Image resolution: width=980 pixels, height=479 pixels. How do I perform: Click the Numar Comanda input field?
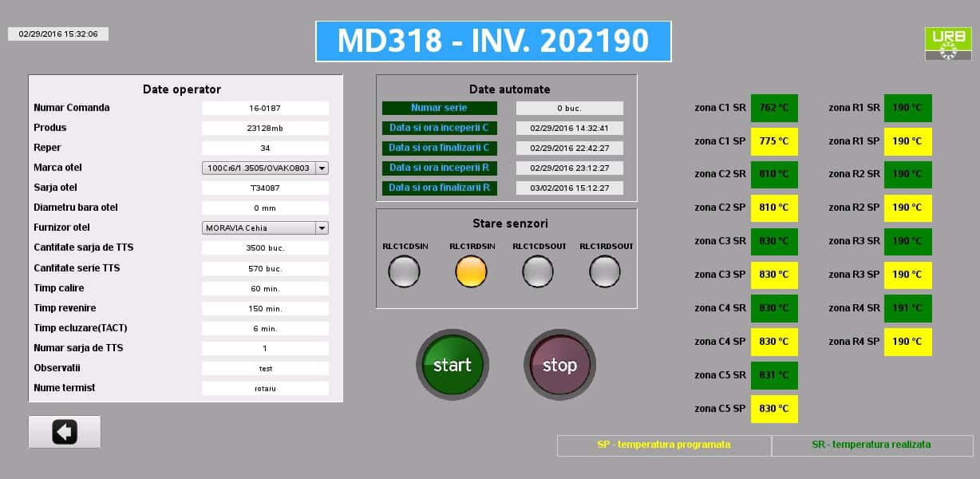tap(265, 108)
